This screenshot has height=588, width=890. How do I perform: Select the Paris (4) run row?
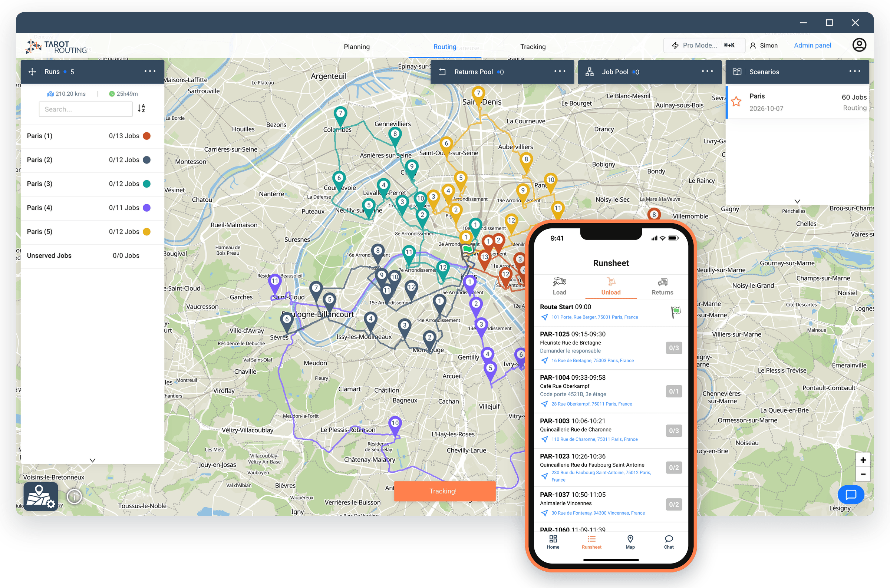tap(92, 208)
